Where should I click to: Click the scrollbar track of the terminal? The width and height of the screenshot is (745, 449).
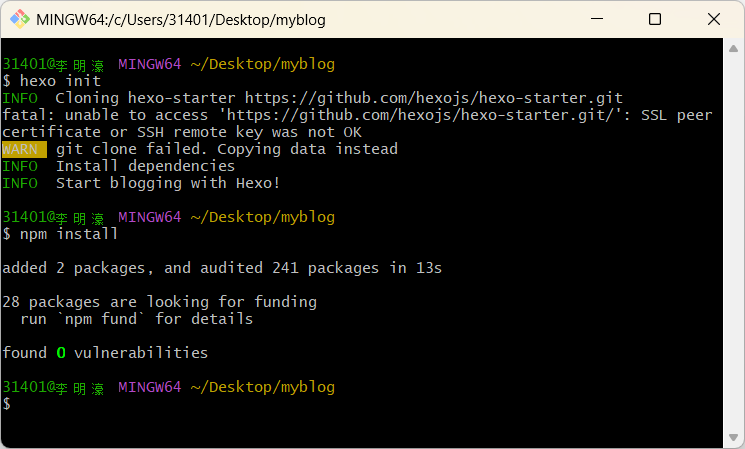pos(733,240)
